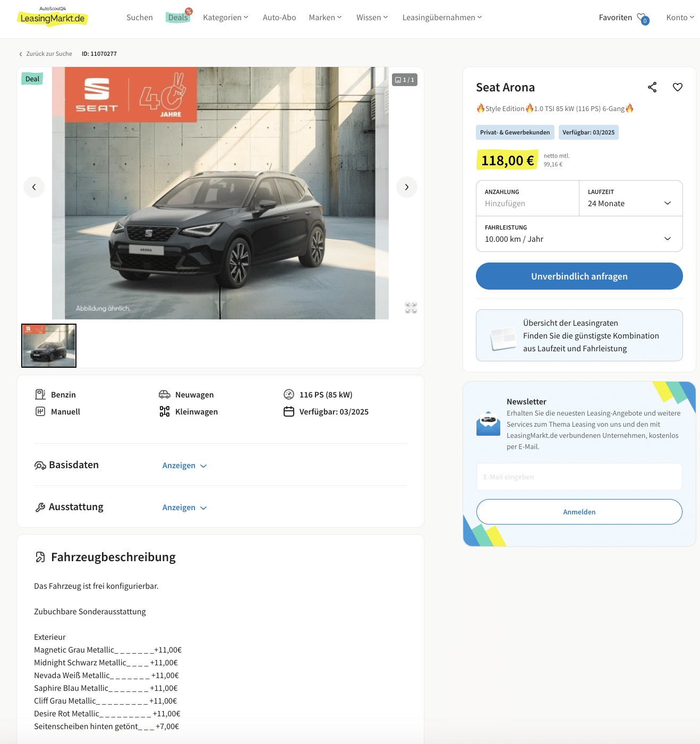The width and height of the screenshot is (700, 744).
Task: Click the 118,00 € price
Action: [508, 160]
